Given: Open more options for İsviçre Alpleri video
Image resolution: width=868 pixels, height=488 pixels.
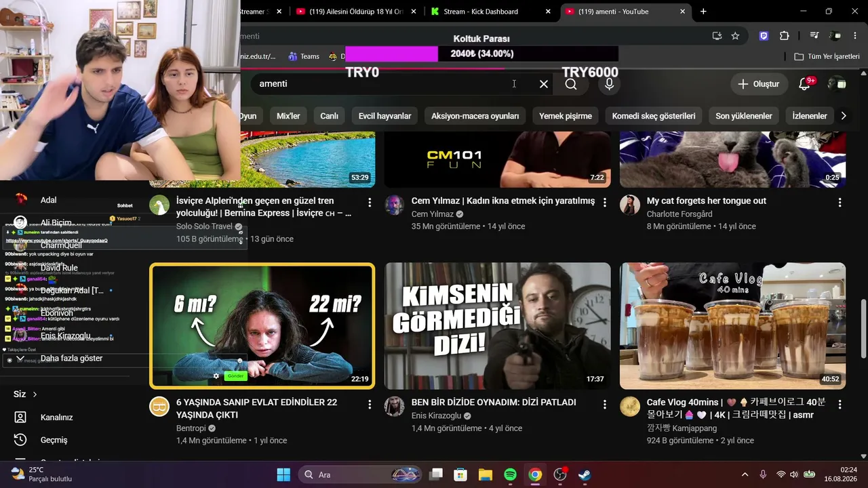Looking at the screenshot, I should (370, 202).
